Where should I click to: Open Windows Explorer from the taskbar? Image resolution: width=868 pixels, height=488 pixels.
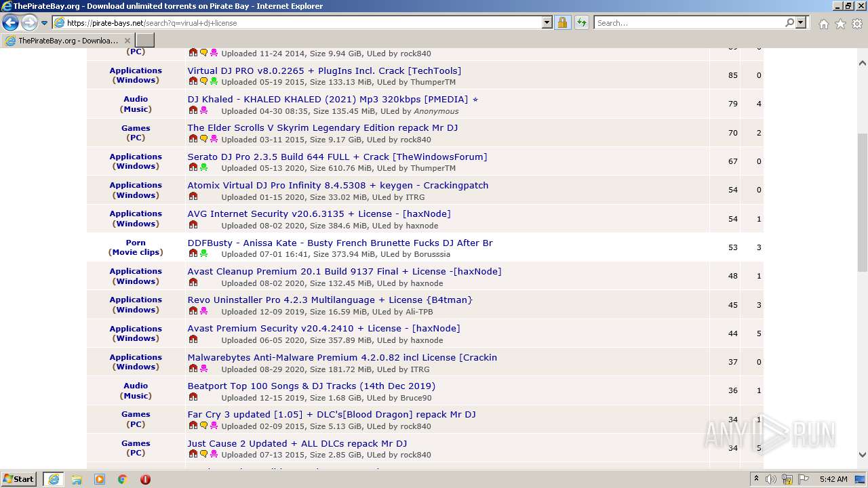pos(77,479)
